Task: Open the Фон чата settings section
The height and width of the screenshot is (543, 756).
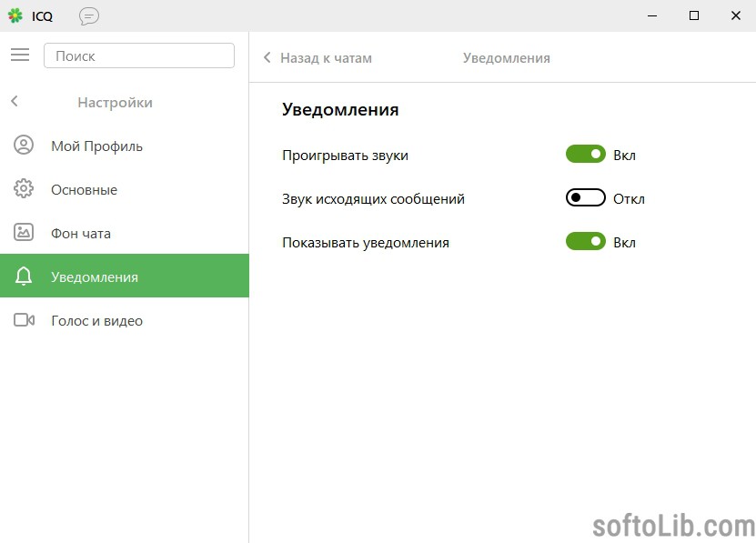Action: coord(125,233)
